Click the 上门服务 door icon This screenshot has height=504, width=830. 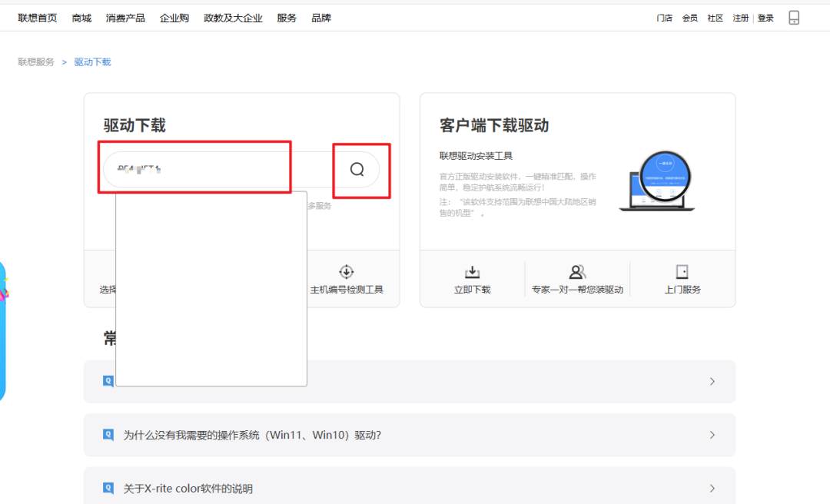(x=682, y=271)
